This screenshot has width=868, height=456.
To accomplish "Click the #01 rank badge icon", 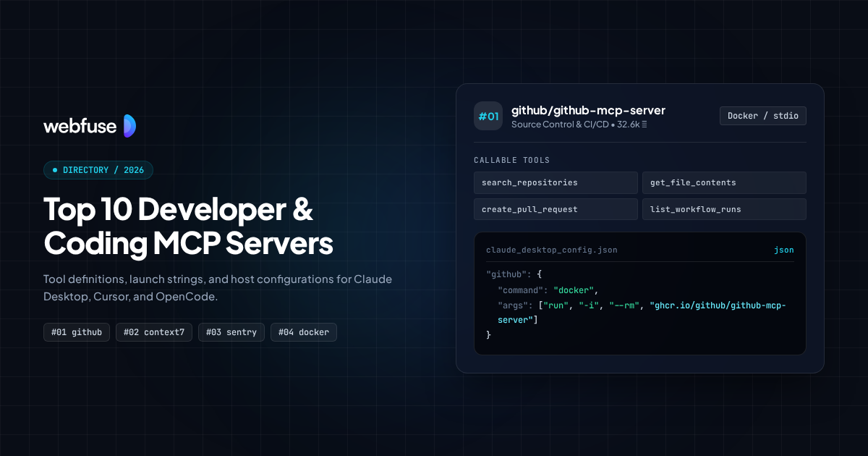I will [x=488, y=116].
